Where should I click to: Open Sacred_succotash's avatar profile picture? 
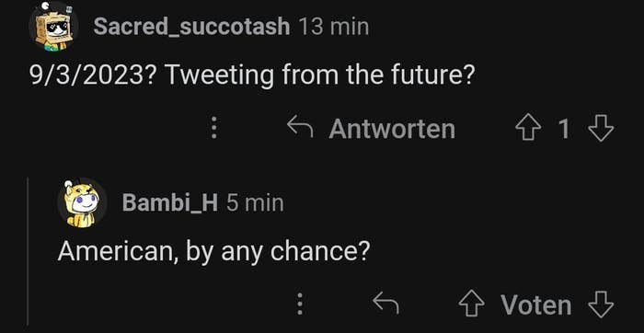tap(53, 26)
